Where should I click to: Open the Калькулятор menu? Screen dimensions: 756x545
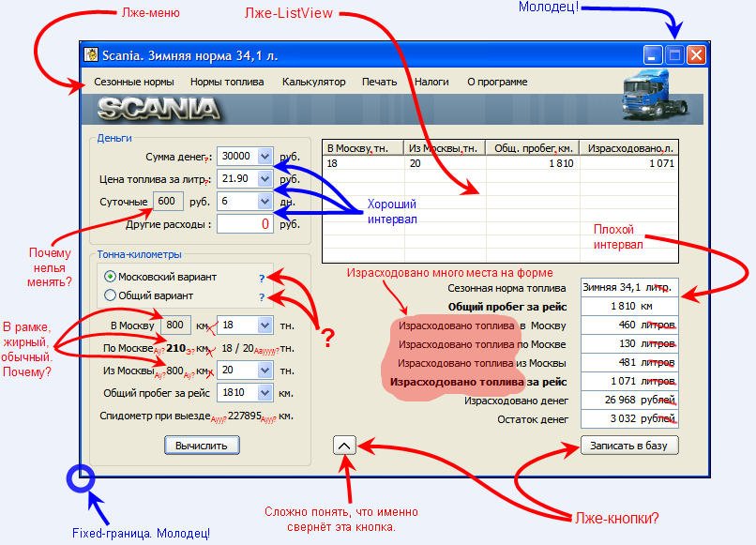click(314, 82)
